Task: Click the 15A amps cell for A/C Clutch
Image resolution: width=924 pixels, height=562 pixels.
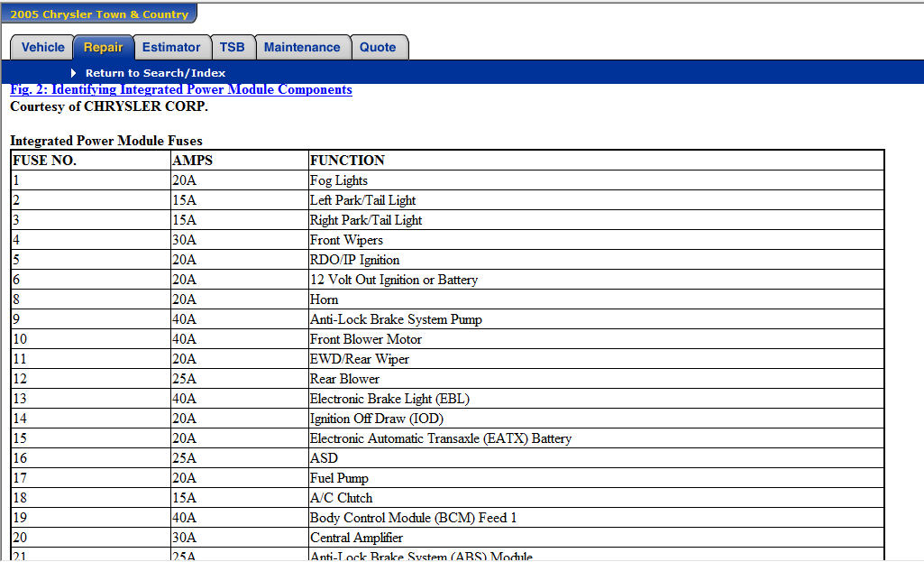Action: pos(239,498)
